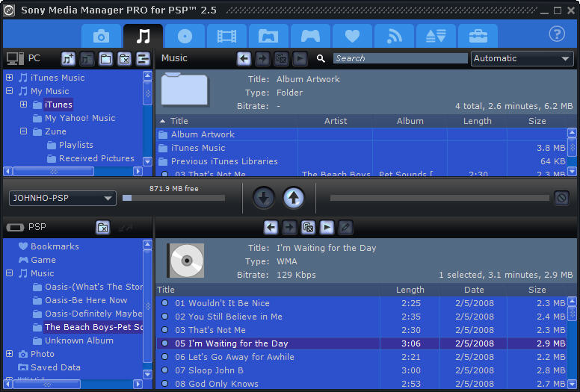Collapse the PSP Music tree node
The image size is (580, 392).
pos(9,273)
